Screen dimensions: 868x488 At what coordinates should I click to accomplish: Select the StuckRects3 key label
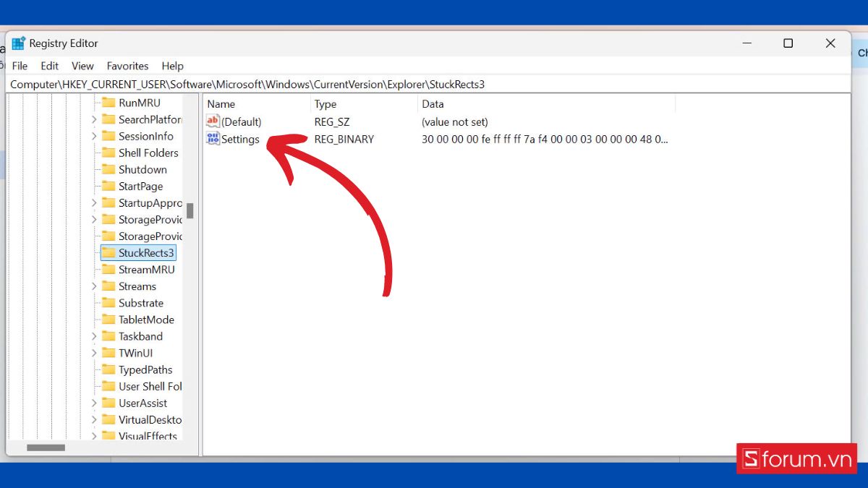point(146,253)
